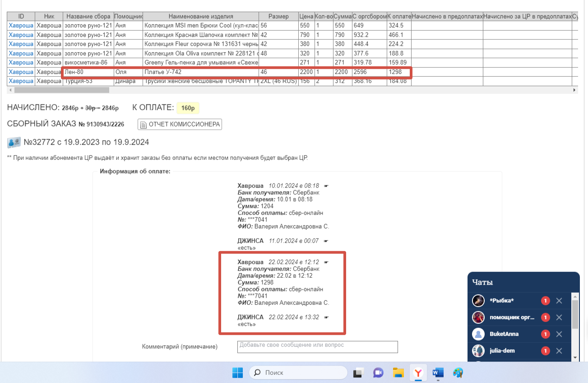Click the BuketAnna default avatar icon
The image size is (588, 383).
tap(478, 334)
